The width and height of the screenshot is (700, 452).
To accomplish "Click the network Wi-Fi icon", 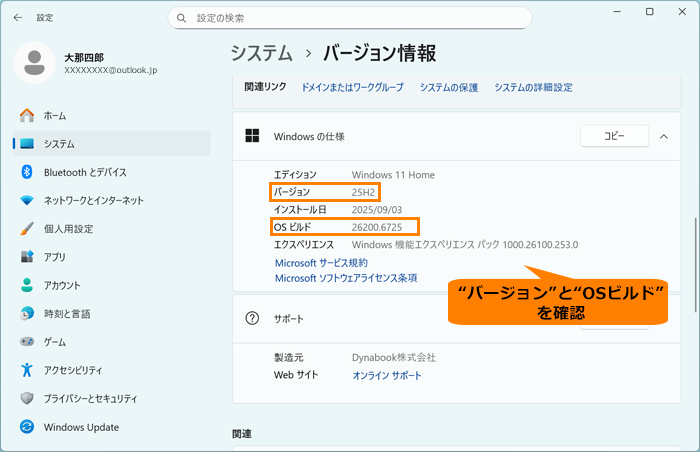I will [27, 200].
